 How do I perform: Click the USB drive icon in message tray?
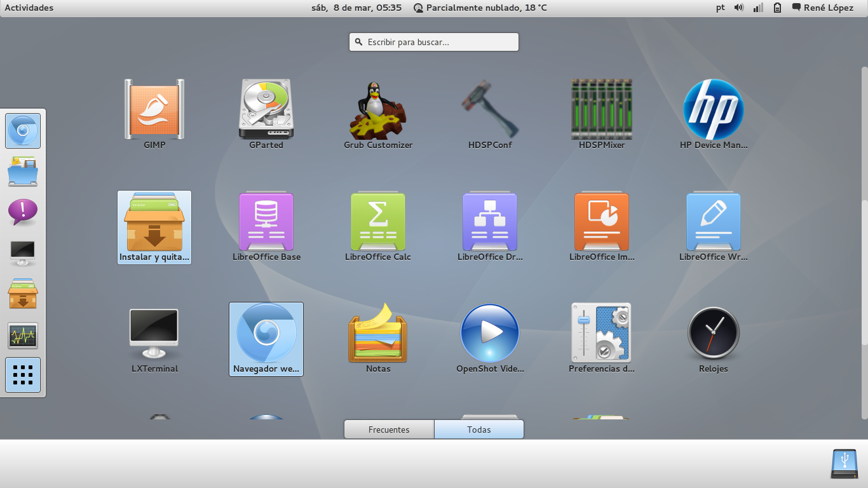pyautogui.click(x=844, y=464)
